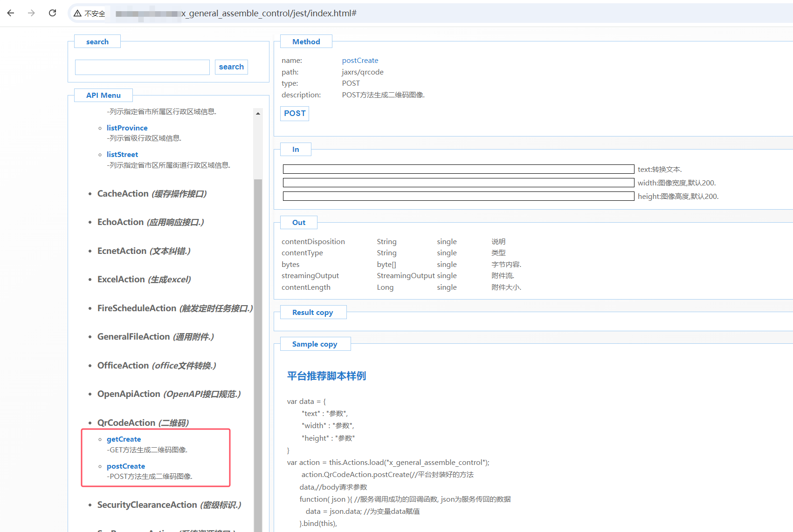Open the listStreet API link
The width and height of the screenshot is (793, 532).
[x=122, y=155]
